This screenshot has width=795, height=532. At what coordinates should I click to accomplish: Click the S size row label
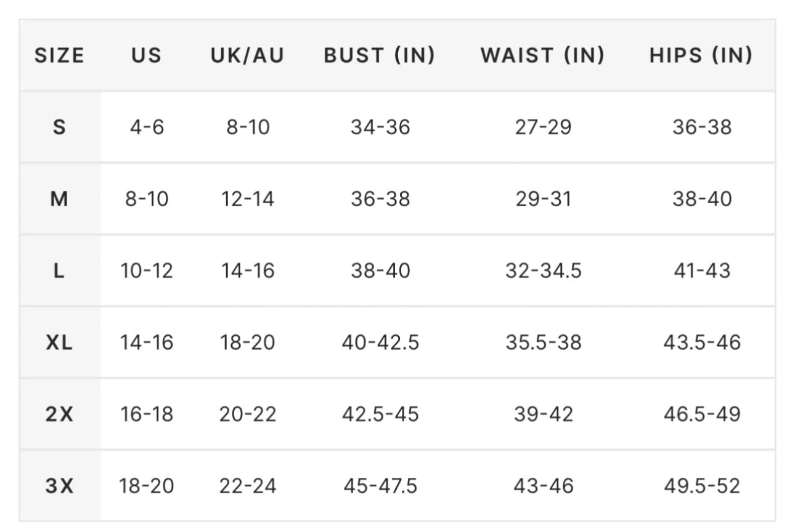pyautogui.click(x=59, y=127)
